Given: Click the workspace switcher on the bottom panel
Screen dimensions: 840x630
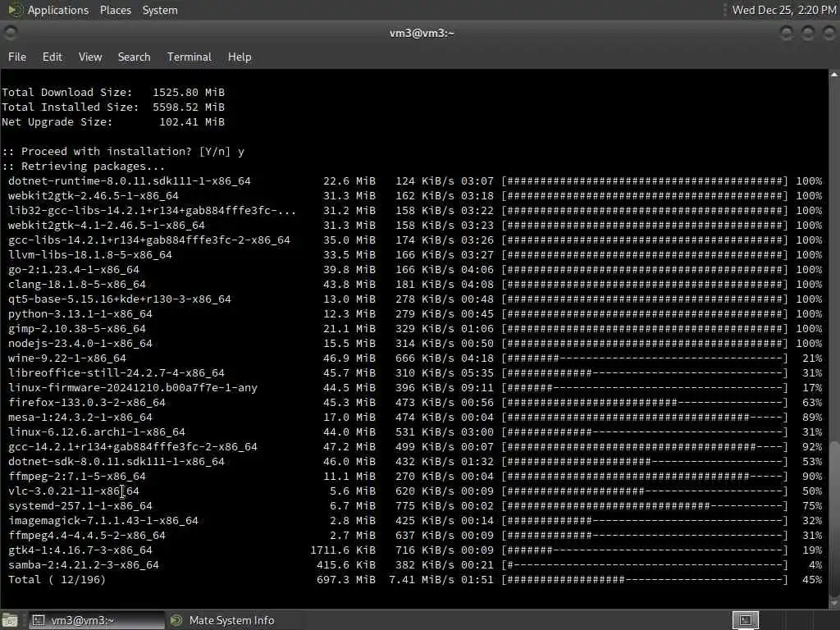Looking at the screenshot, I should pyautogui.click(x=745, y=620).
